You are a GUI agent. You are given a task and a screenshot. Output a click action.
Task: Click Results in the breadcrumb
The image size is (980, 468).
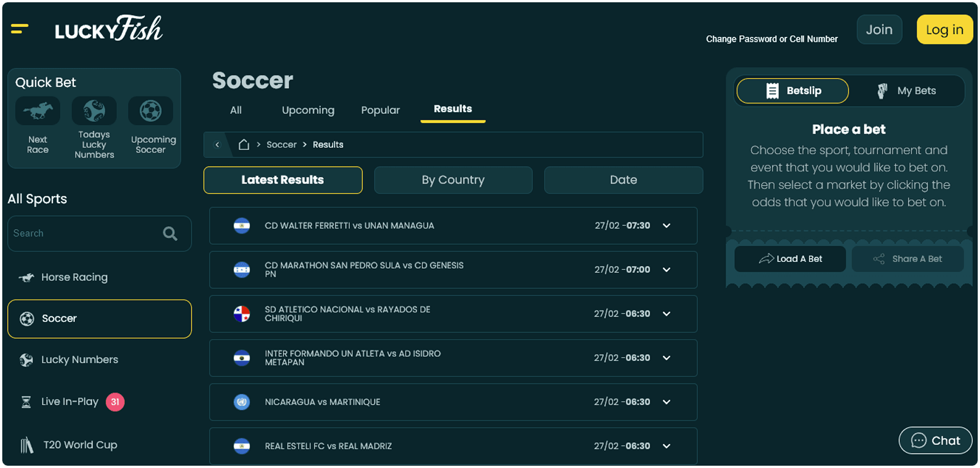(328, 144)
